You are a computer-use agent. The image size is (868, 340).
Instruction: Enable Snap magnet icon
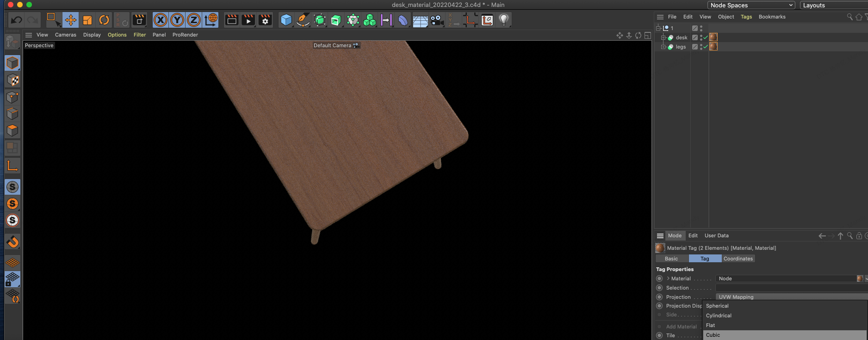coord(12,241)
